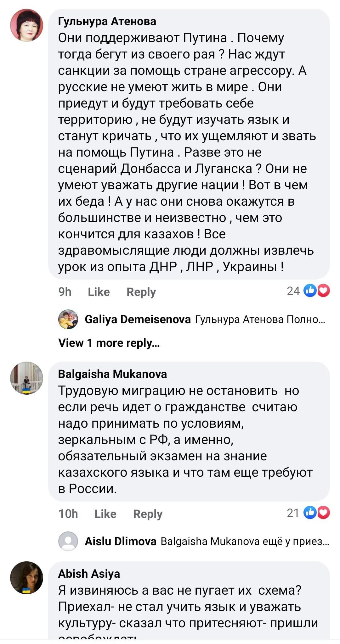
Task: Like Гульнура Атенова's comment
Action: pos(99,292)
